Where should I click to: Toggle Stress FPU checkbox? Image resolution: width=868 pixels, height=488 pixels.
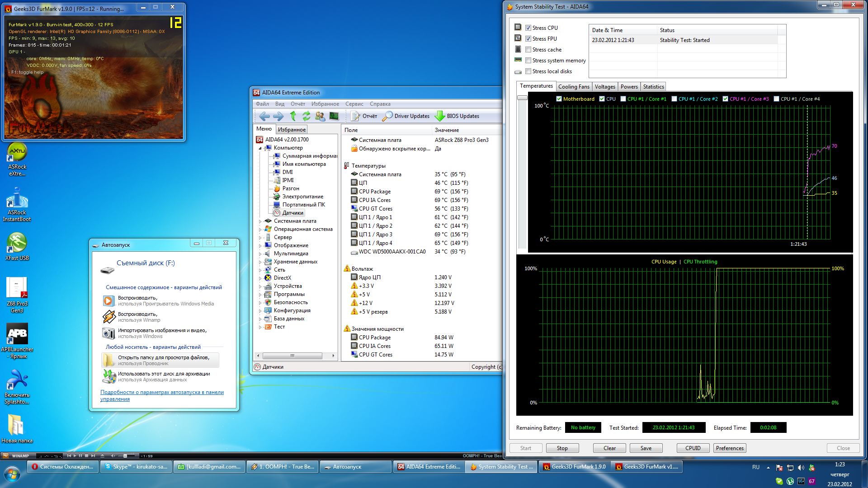[528, 39]
